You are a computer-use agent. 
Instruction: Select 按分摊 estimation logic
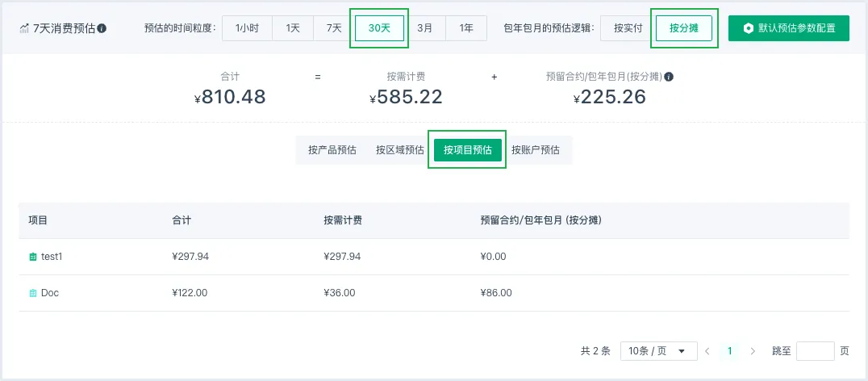684,28
